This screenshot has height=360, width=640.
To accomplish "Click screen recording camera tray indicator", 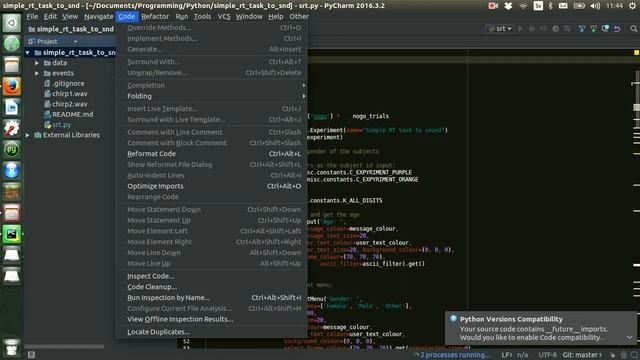I will pyautogui.click(x=493, y=6).
